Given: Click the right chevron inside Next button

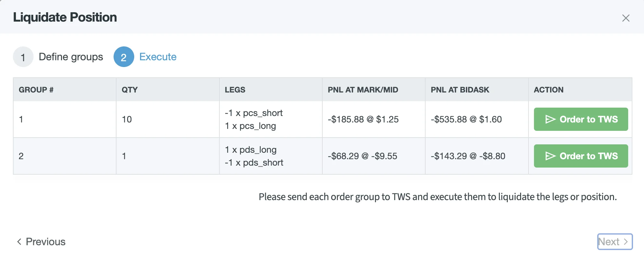Looking at the screenshot, I should click(x=626, y=241).
